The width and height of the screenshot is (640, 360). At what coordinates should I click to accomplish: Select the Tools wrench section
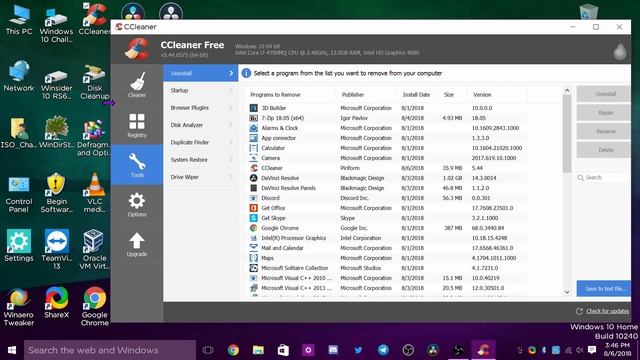click(137, 164)
